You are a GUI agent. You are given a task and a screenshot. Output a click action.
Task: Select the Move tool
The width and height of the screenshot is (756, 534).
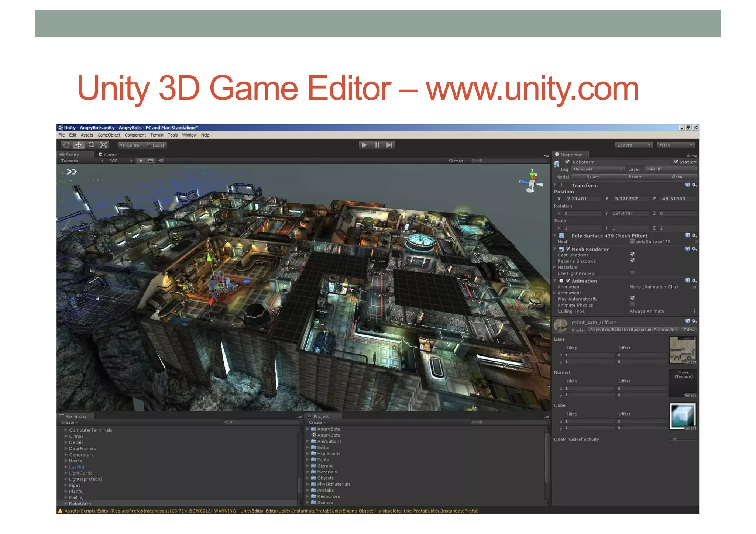79,145
